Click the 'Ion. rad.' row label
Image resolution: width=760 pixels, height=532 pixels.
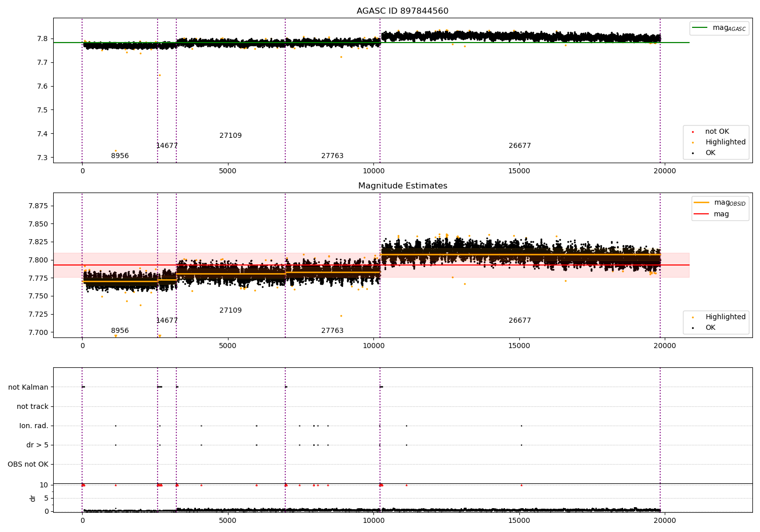click(x=34, y=426)
